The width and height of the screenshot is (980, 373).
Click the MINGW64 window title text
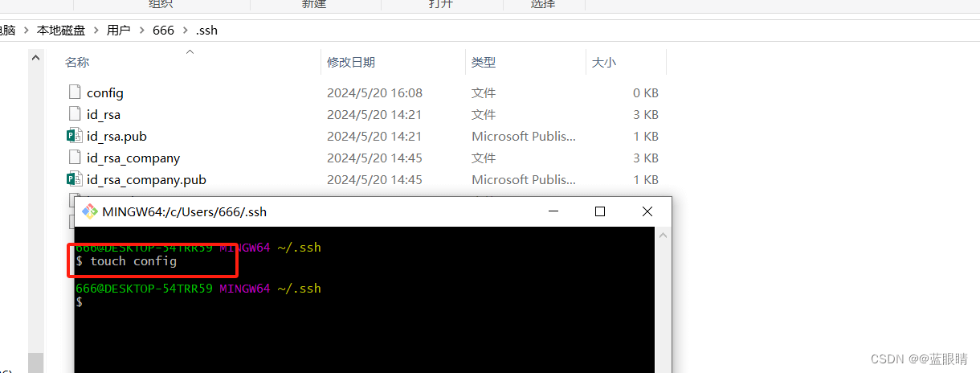coord(185,212)
